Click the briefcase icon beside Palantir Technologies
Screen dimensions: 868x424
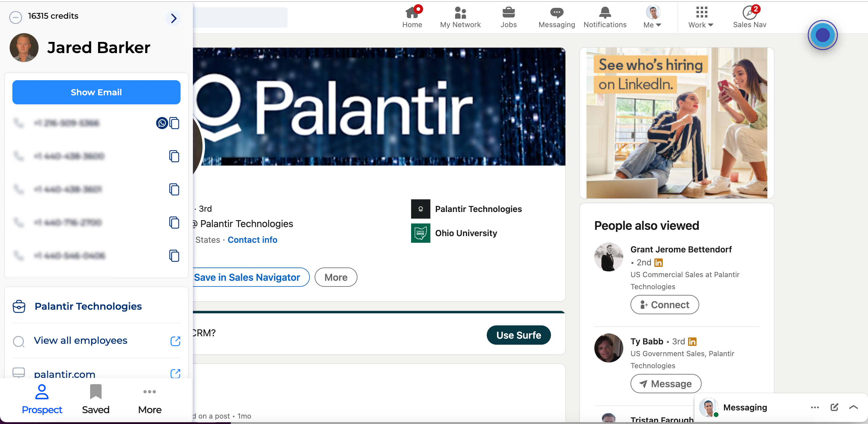pos(19,306)
